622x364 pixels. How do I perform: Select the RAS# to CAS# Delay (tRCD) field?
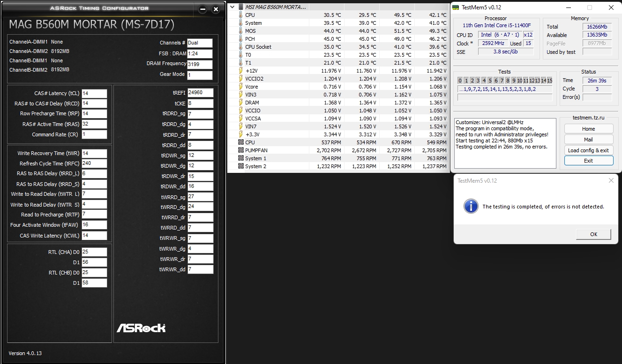coord(94,104)
